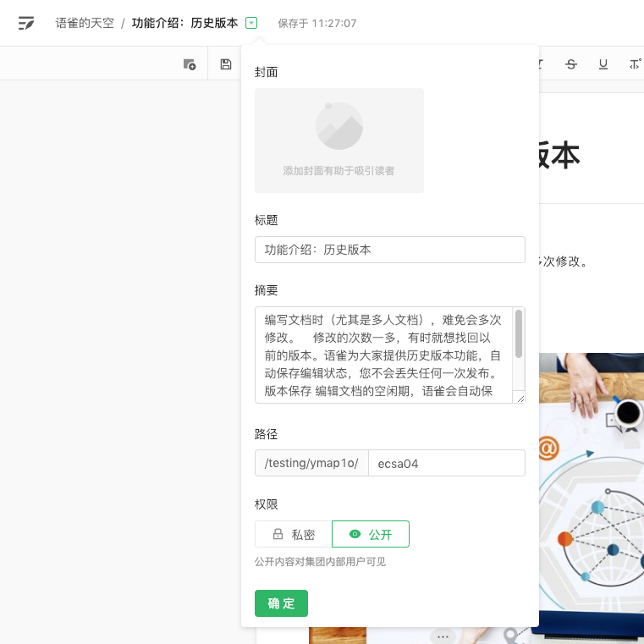Screen dimensions: 644x644
Task: Click the cover image placeholder icon
Action: [x=339, y=126]
